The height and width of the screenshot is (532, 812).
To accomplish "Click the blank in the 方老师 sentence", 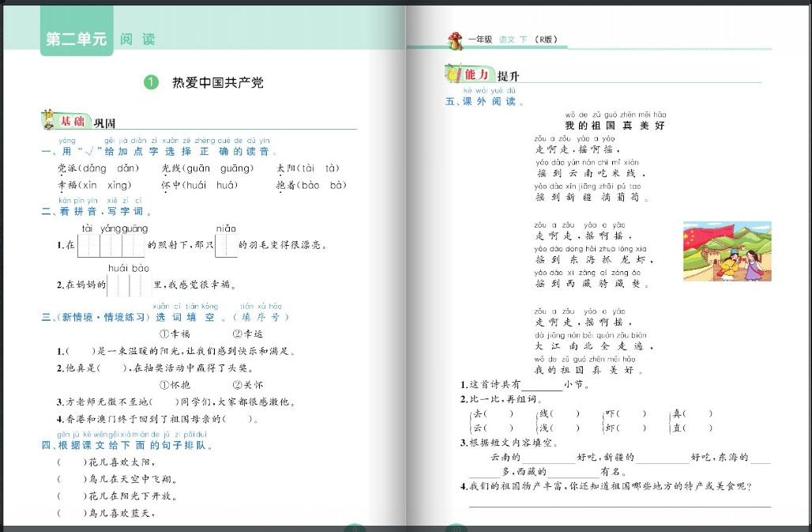I will tap(164, 402).
